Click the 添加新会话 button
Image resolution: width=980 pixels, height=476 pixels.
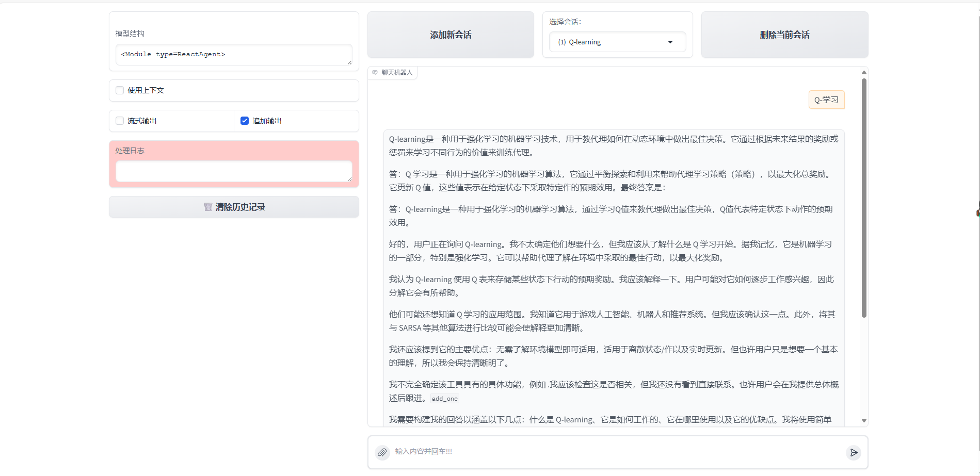tap(450, 35)
